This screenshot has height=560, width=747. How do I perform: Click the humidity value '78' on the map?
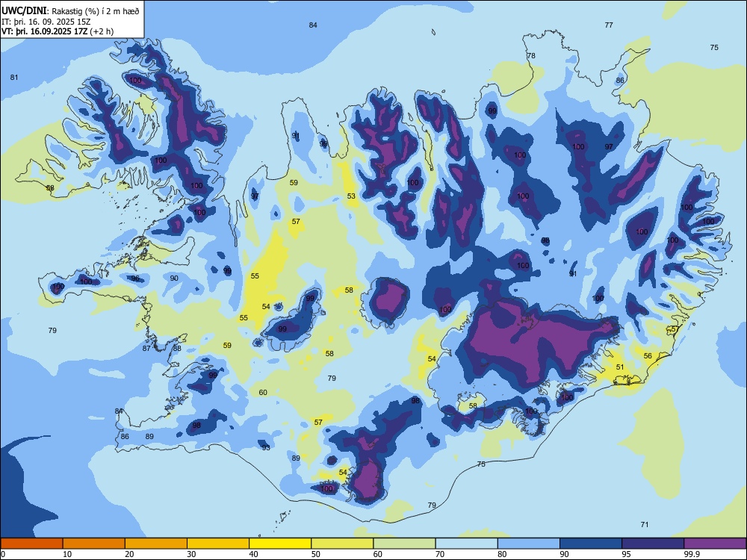(x=531, y=56)
